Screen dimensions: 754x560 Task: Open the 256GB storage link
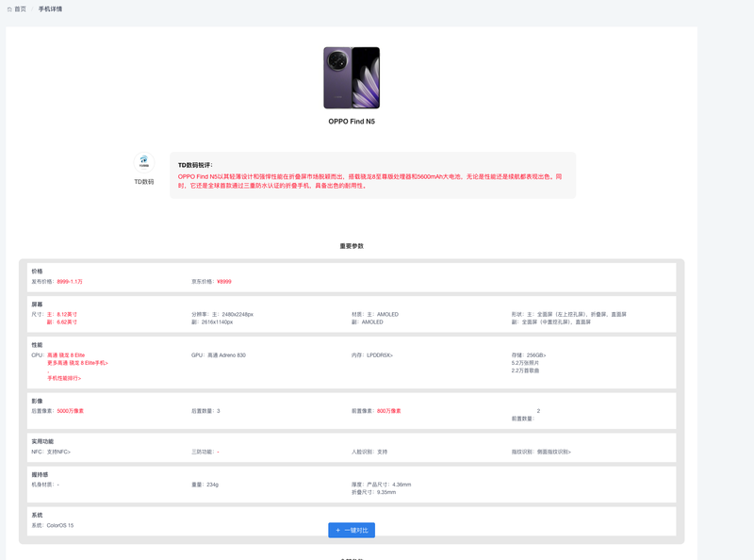[536, 355]
